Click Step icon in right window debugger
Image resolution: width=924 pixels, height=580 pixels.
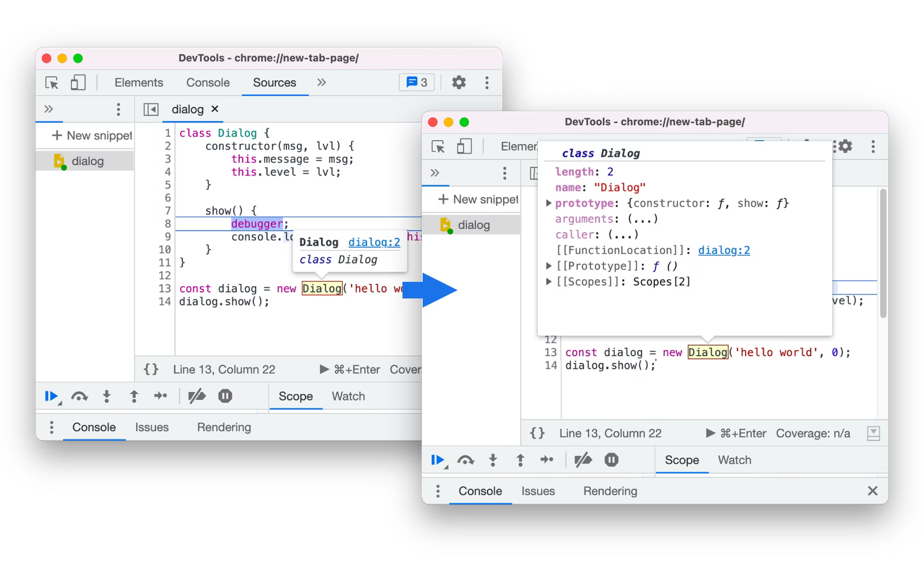tap(547, 460)
